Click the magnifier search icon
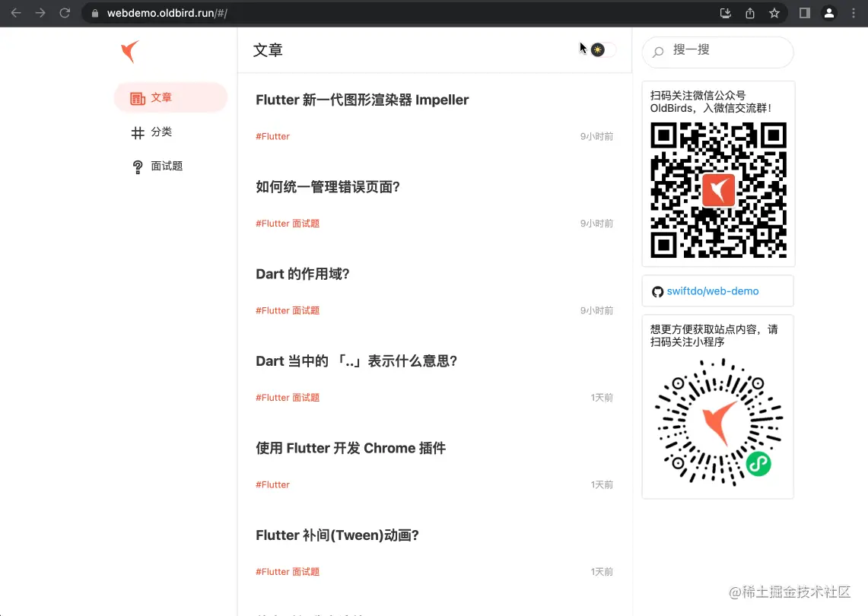Viewport: 868px width, 616px height. click(x=658, y=52)
